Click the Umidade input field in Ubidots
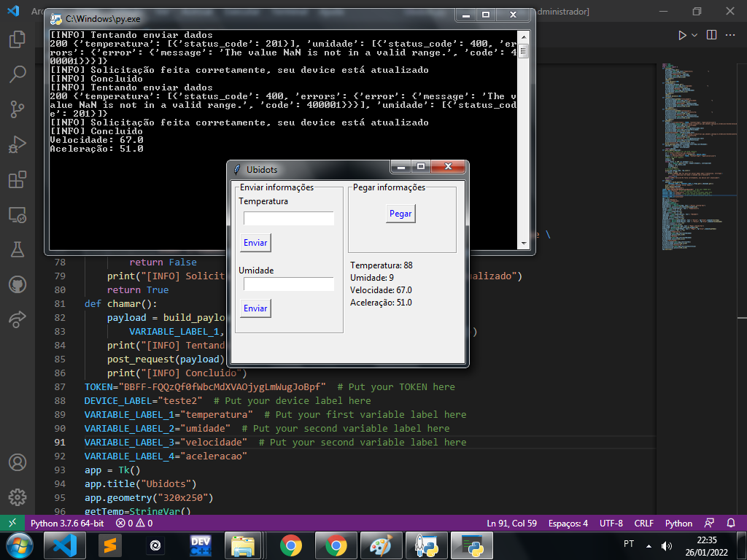This screenshot has height=560, width=747. 289,284
